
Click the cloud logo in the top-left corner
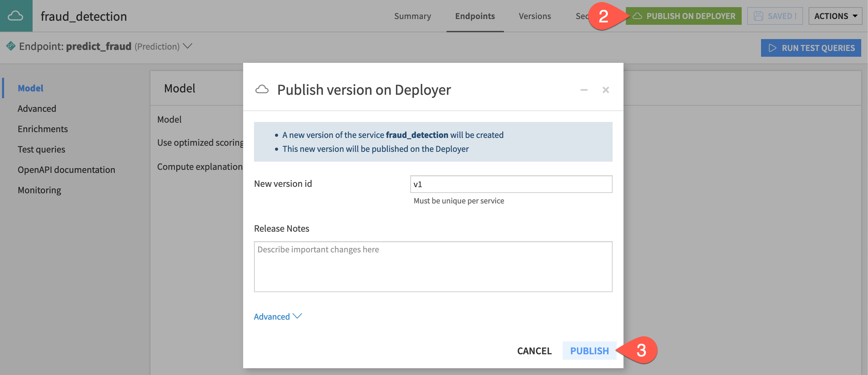click(x=16, y=16)
